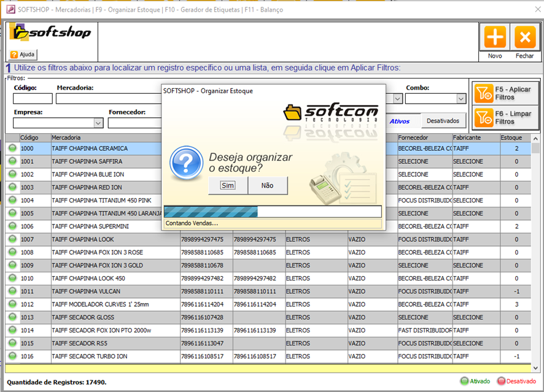The image size is (544, 392).
Task: Click the Contando Vendas progress bar
Action: point(273,212)
